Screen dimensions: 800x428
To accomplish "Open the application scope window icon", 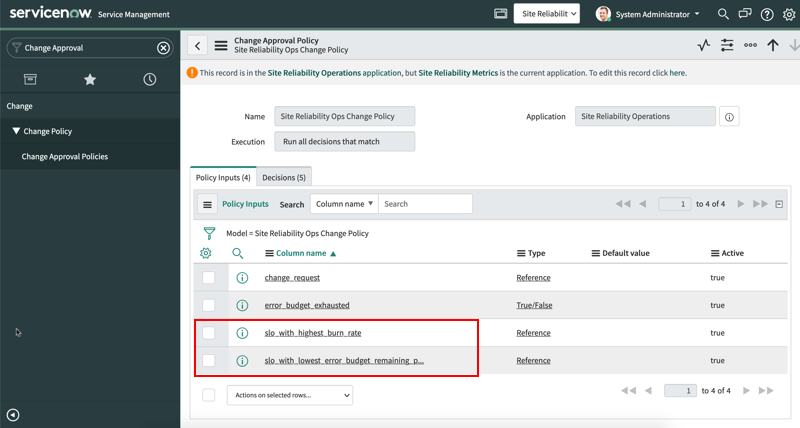I will tap(501, 14).
